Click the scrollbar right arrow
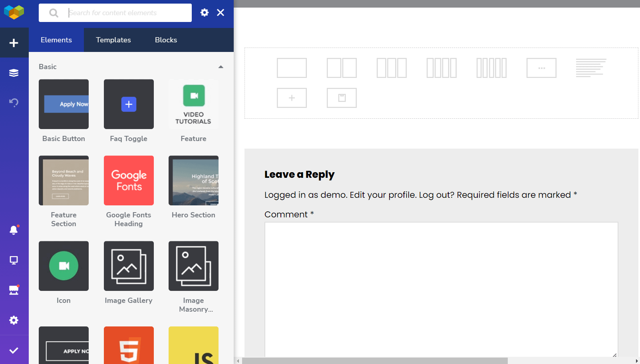 637,361
